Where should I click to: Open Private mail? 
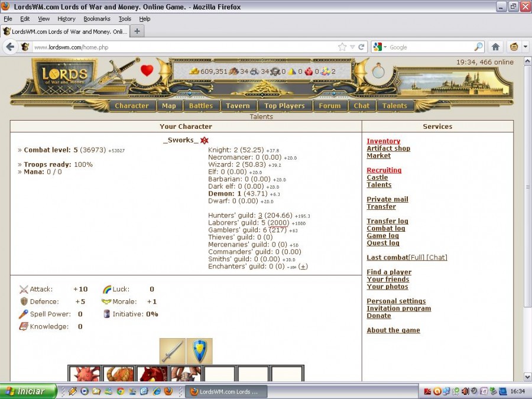(387, 199)
